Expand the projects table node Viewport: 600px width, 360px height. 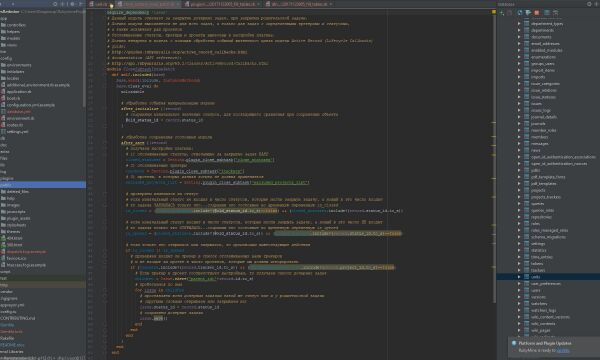tap(519, 190)
